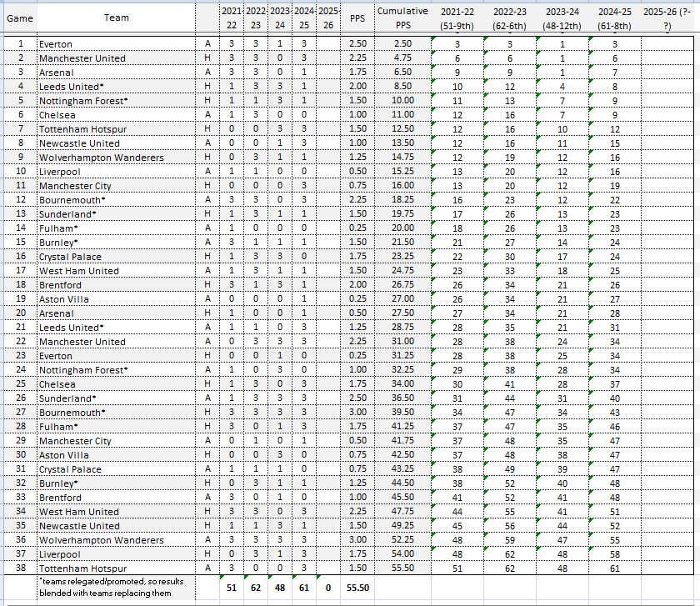This screenshot has height=606, width=700.
Task: Select the 2021-22 total 51 in the totals row
Action: pos(232,588)
